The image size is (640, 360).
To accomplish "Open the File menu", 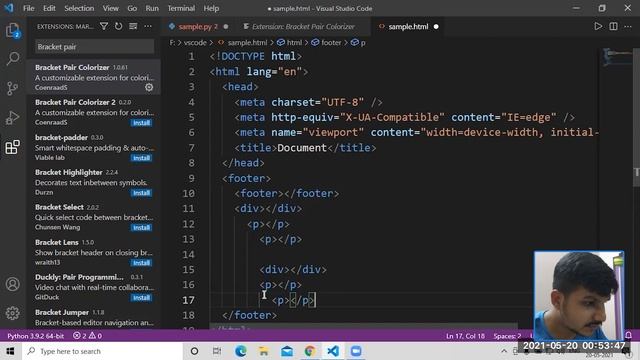I will click(29, 8).
